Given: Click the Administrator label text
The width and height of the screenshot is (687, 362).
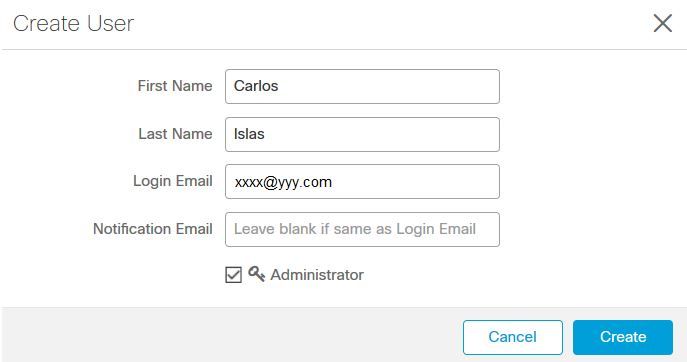Looking at the screenshot, I should [317, 275].
